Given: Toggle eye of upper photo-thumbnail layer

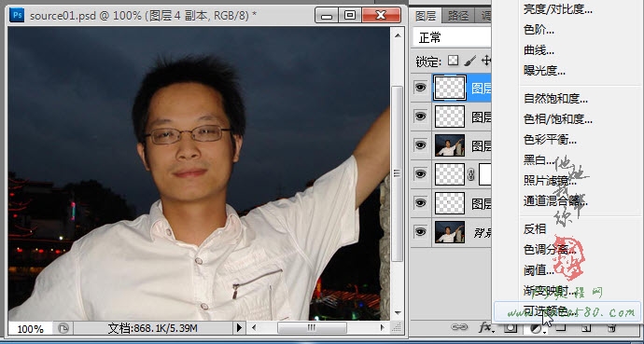Looking at the screenshot, I should (x=420, y=145).
